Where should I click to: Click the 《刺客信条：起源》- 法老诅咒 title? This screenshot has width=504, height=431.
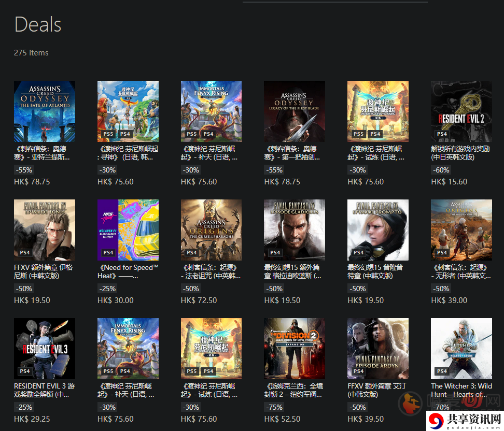coord(211,271)
